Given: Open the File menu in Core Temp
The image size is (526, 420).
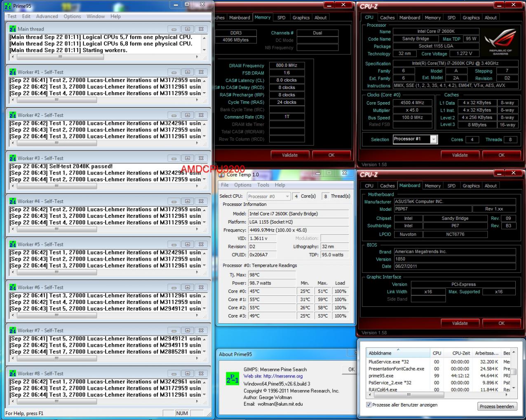Looking at the screenshot, I should click(x=225, y=185).
